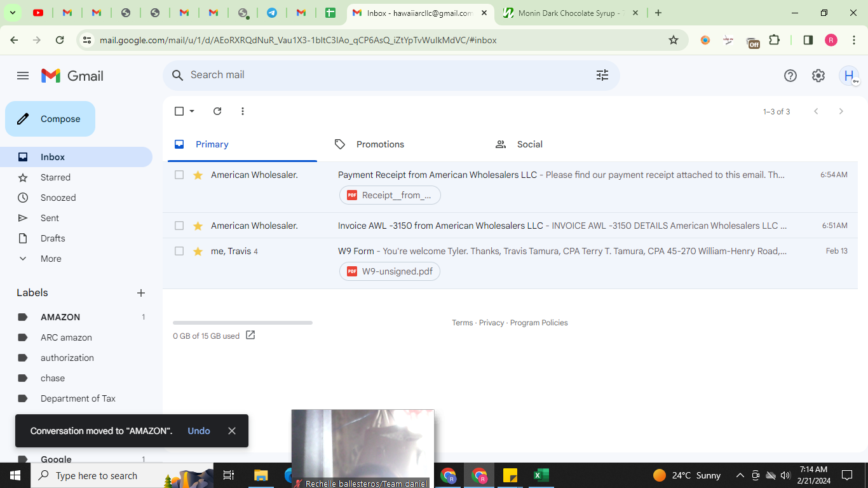View site information in address bar
Screen dimensions: 868x488
pos(87,40)
